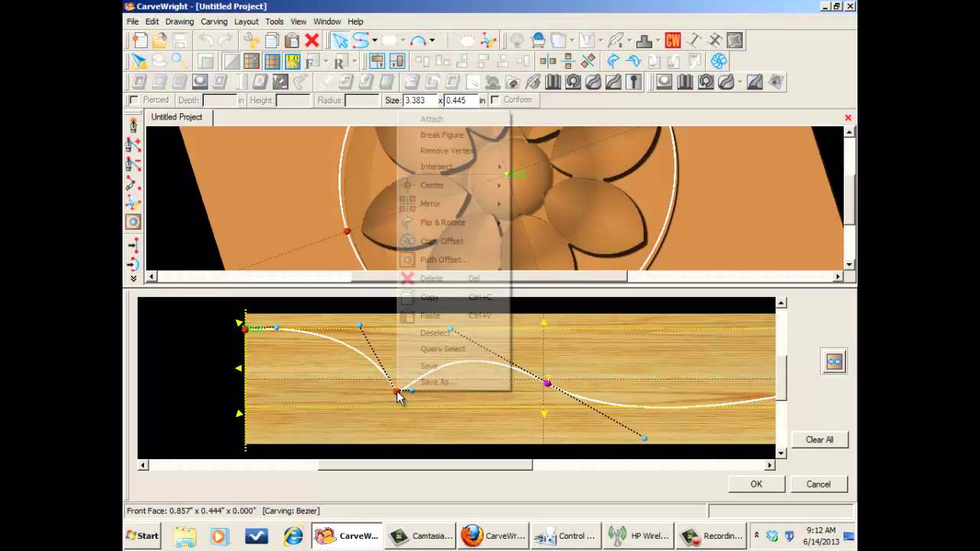The image size is (980, 551).
Task: Click the Cancel button
Action: pos(818,484)
